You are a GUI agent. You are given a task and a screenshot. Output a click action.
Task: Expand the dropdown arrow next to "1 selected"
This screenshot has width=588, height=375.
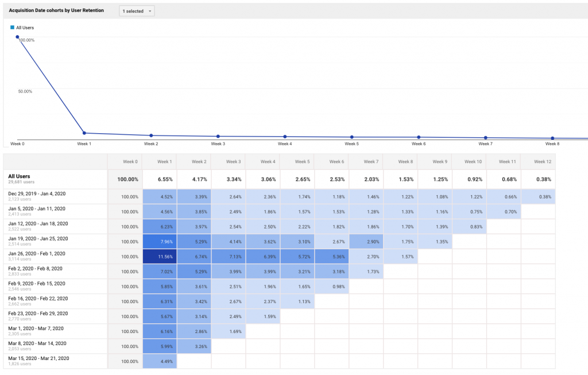(x=149, y=10)
